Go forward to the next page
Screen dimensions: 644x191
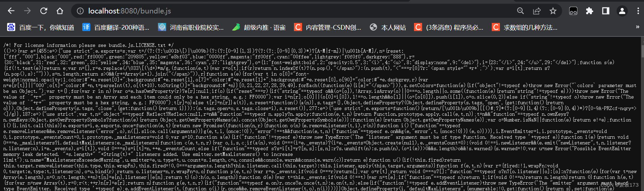point(27,11)
